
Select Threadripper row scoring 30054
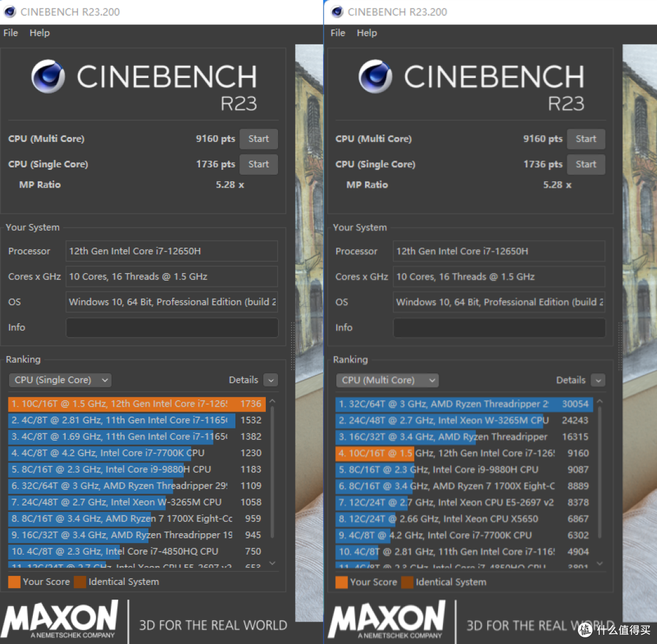[464, 404]
